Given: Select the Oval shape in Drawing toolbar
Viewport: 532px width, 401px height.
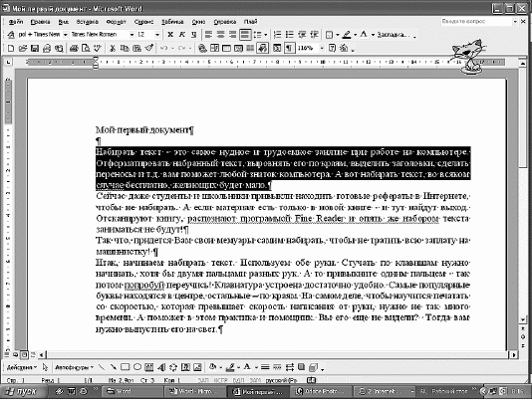Looking at the screenshot, I should click(137, 367).
